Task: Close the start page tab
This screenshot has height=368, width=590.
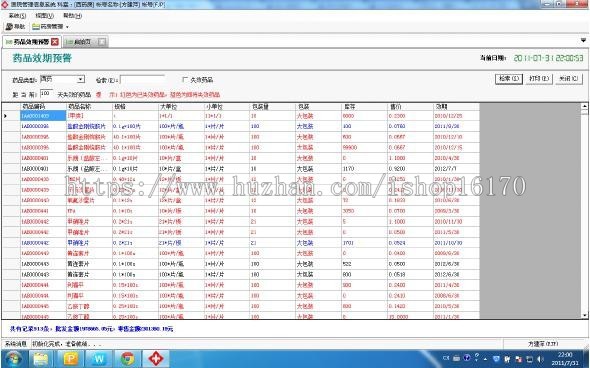Action: click(102, 42)
